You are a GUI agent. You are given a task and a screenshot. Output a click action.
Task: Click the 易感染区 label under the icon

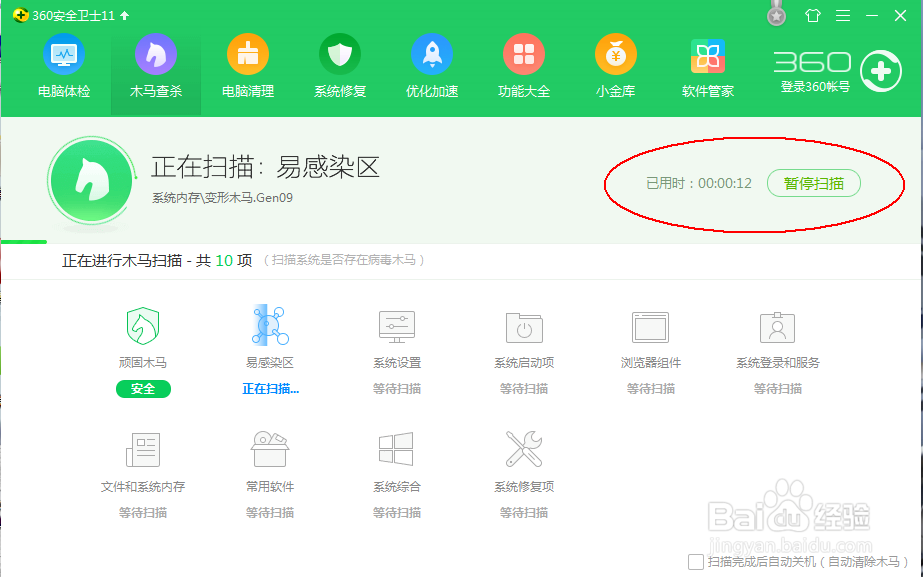270,363
